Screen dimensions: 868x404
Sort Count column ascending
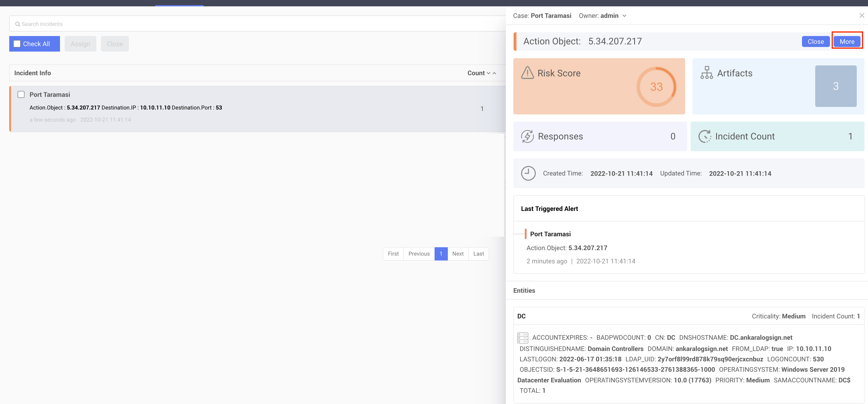click(494, 73)
